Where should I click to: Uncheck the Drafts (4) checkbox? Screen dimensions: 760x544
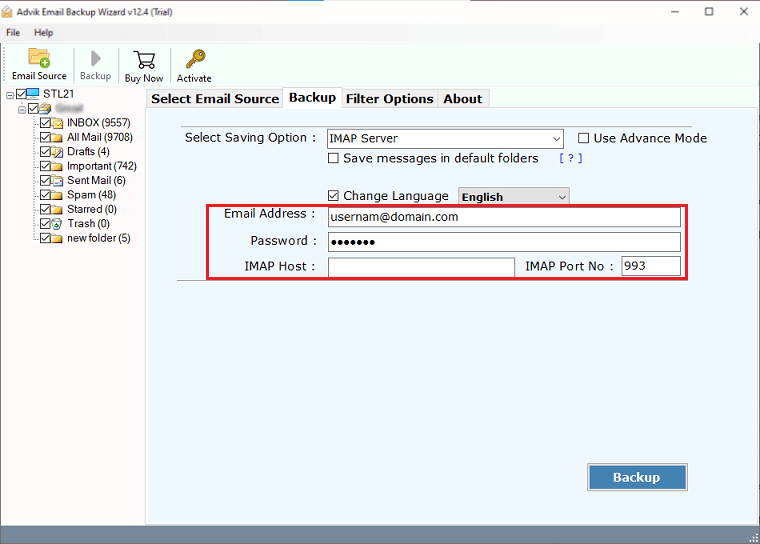pos(46,152)
